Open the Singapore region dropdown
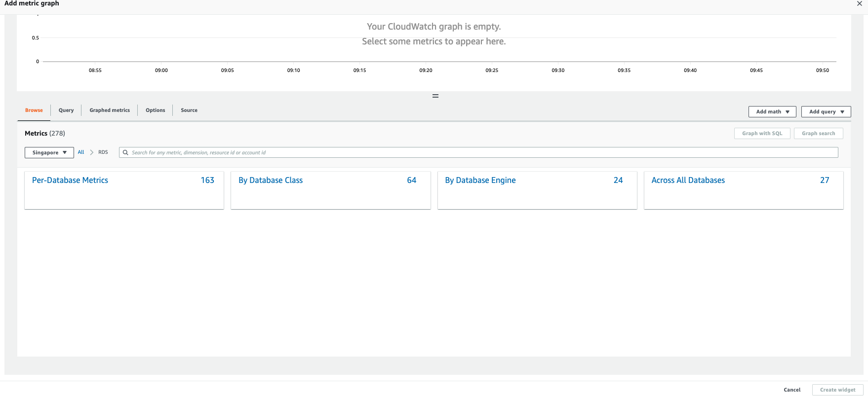Viewport: 868px width, 397px height. pyautogui.click(x=49, y=153)
